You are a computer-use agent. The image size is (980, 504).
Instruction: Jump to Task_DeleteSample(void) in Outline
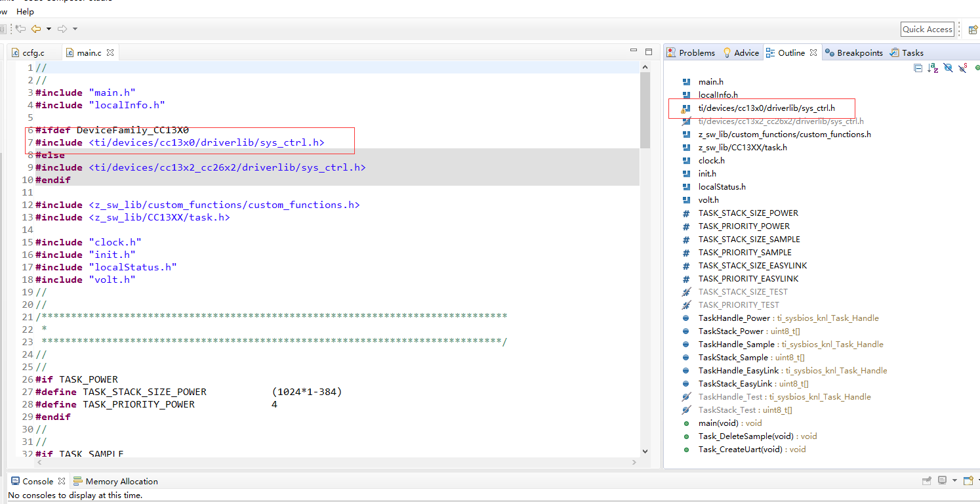coord(758,436)
